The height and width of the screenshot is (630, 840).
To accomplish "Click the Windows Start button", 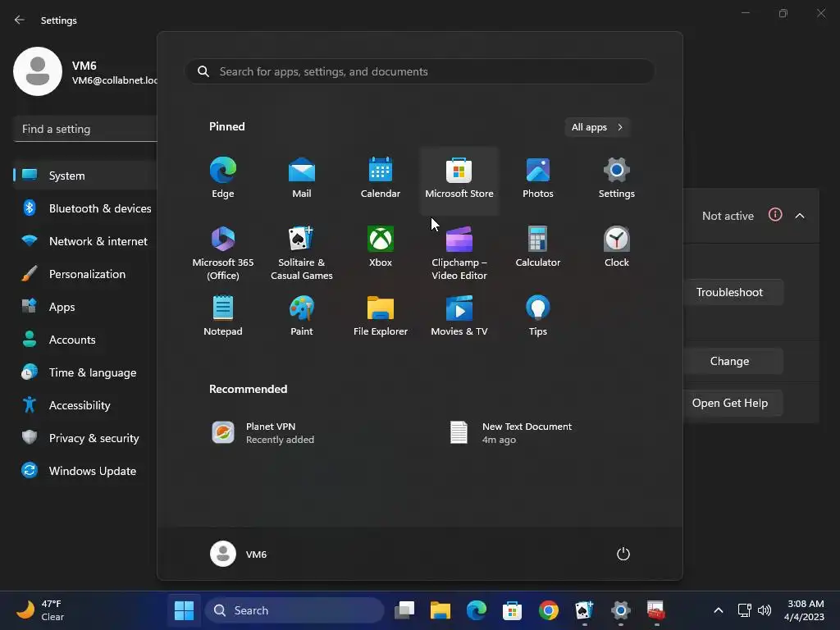I will 185,610.
